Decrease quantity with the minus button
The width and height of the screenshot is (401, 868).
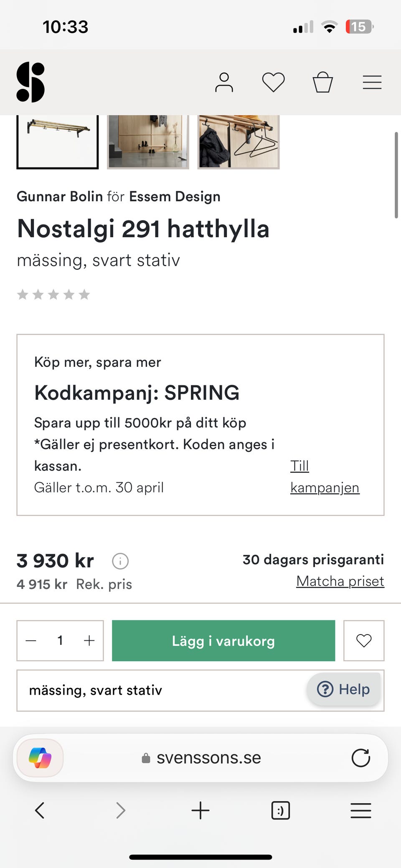31,641
